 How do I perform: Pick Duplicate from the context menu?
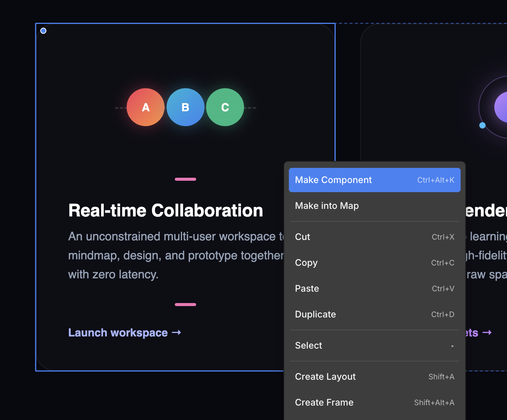pyautogui.click(x=374, y=314)
